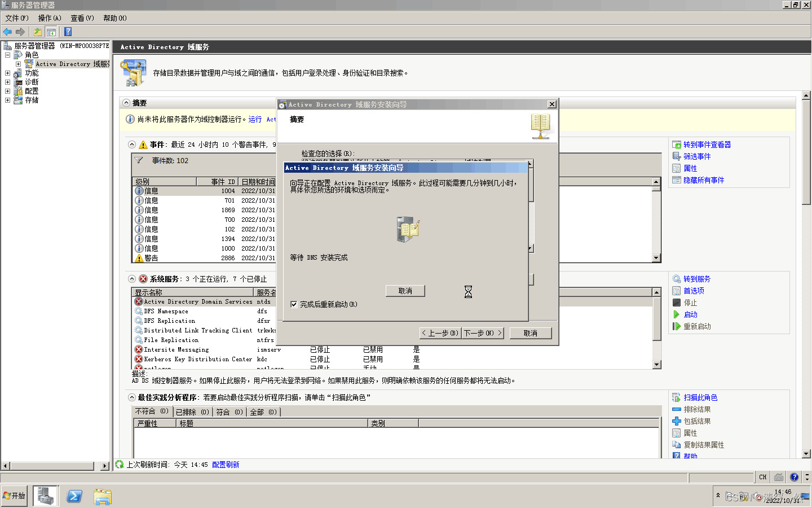
Task: Collapse the 摘要 section chevron
Action: 126,103
